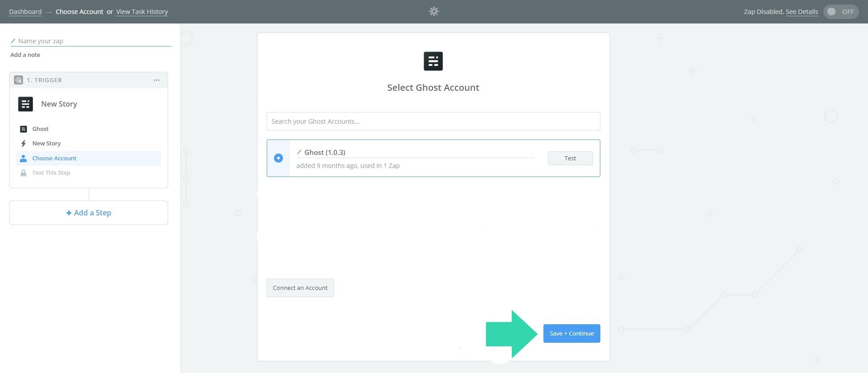Toggle the Zap ON/OFF switch
The width and height of the screenshot is (868, 373).
click(x=840, y=12)
